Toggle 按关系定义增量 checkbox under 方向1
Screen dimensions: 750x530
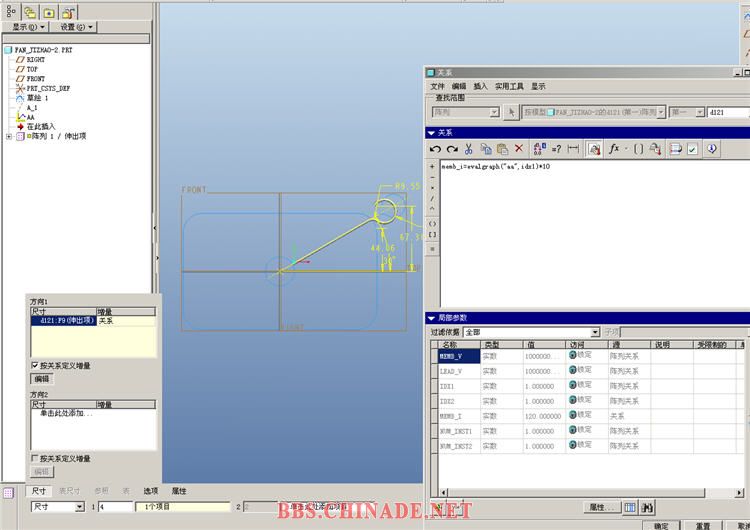coord(34,365)
